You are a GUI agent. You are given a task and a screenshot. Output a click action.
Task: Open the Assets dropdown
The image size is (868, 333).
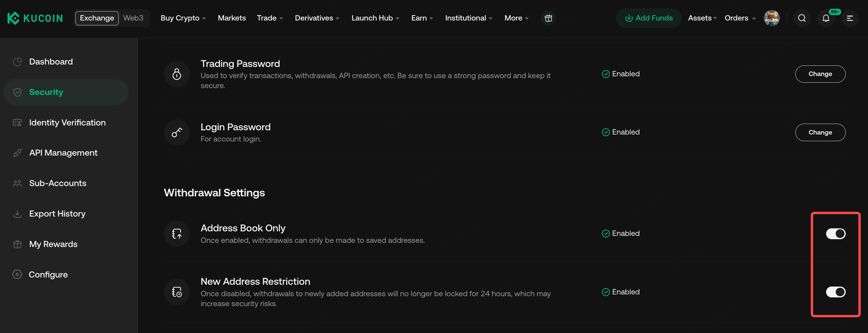tap(702, 18)
